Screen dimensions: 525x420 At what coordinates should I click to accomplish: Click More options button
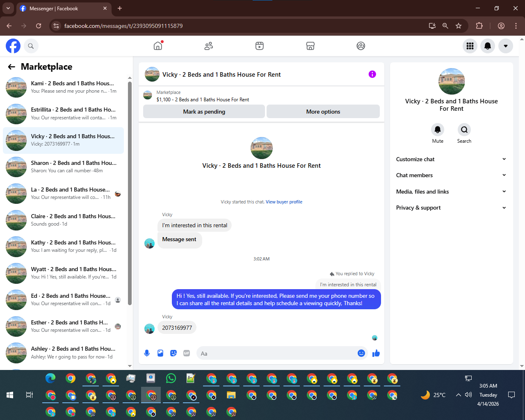pos(323,112)
